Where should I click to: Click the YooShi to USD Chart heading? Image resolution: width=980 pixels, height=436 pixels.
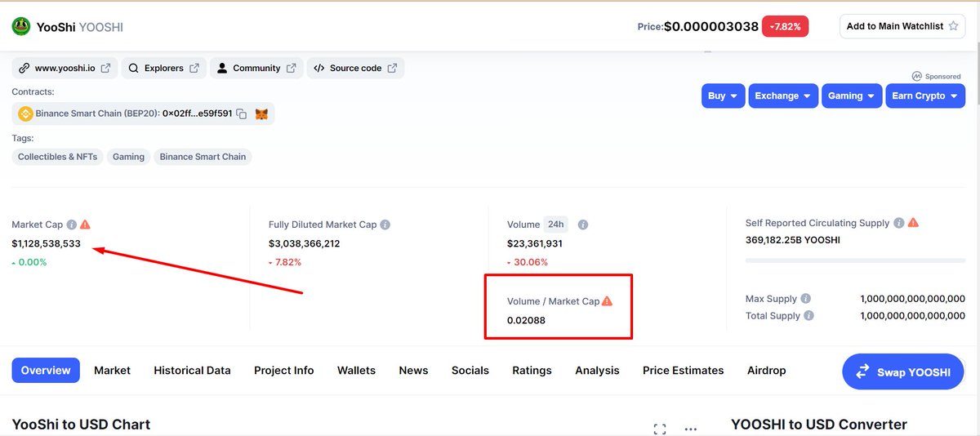81,425
